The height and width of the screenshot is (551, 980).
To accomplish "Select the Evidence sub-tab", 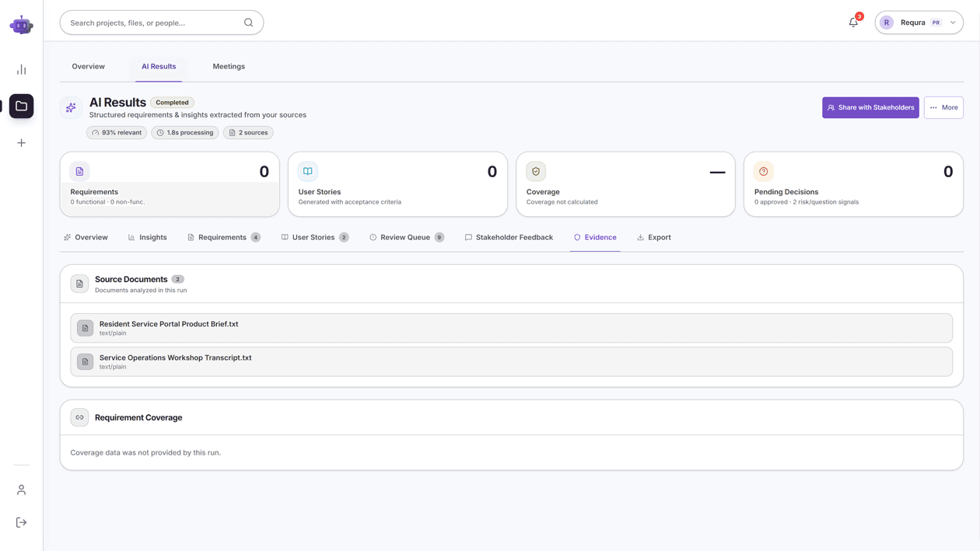I will tap(595, 238).
